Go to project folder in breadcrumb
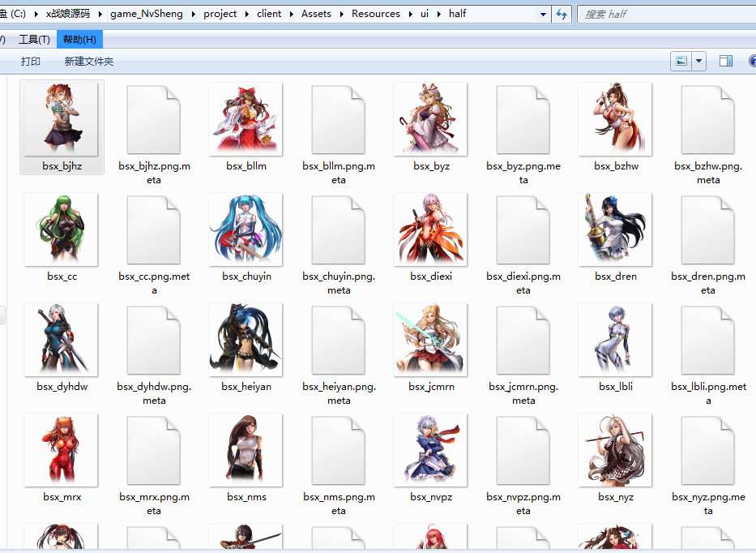Screen dimensions: 756x553 click(x=220, y=14)
